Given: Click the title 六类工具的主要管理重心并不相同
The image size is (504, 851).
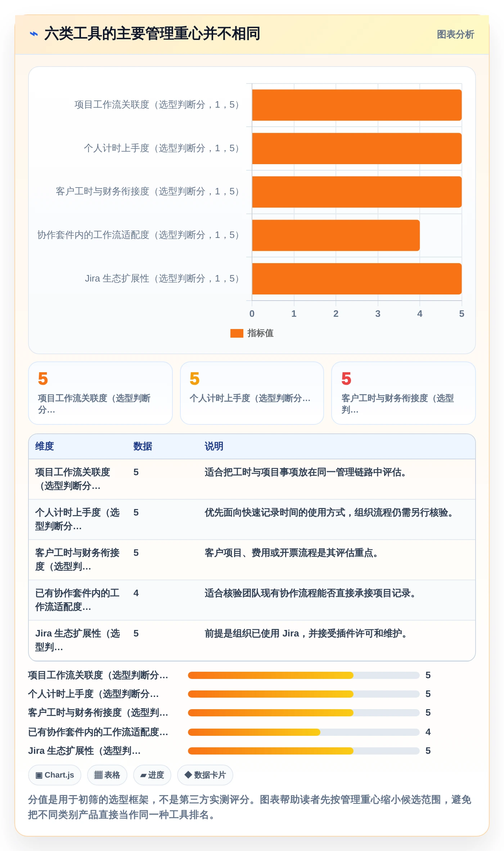Looking at the screenshot, I should (x=152, y=34).
